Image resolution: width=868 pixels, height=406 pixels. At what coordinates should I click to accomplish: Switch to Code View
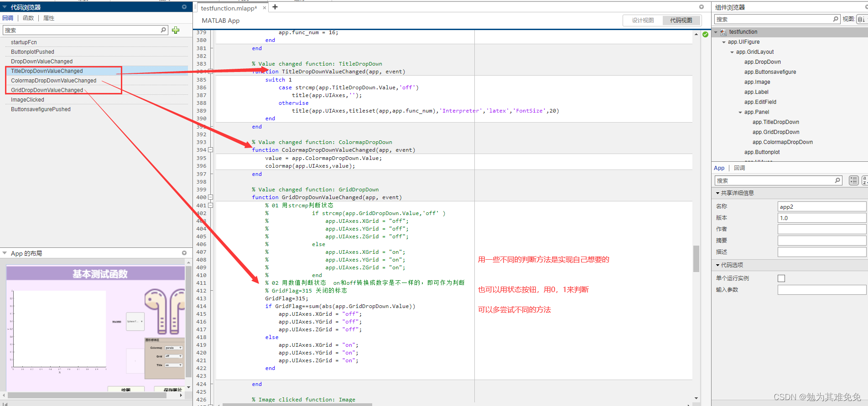681,20
